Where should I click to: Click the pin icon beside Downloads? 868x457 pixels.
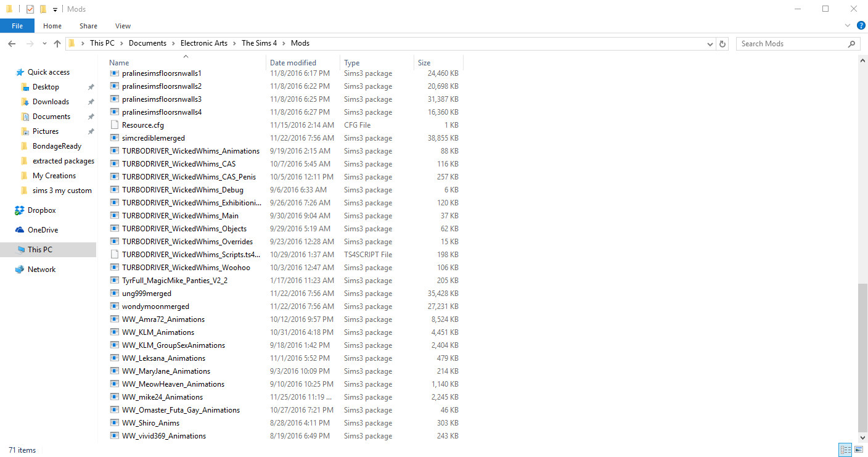click(91, 102)
